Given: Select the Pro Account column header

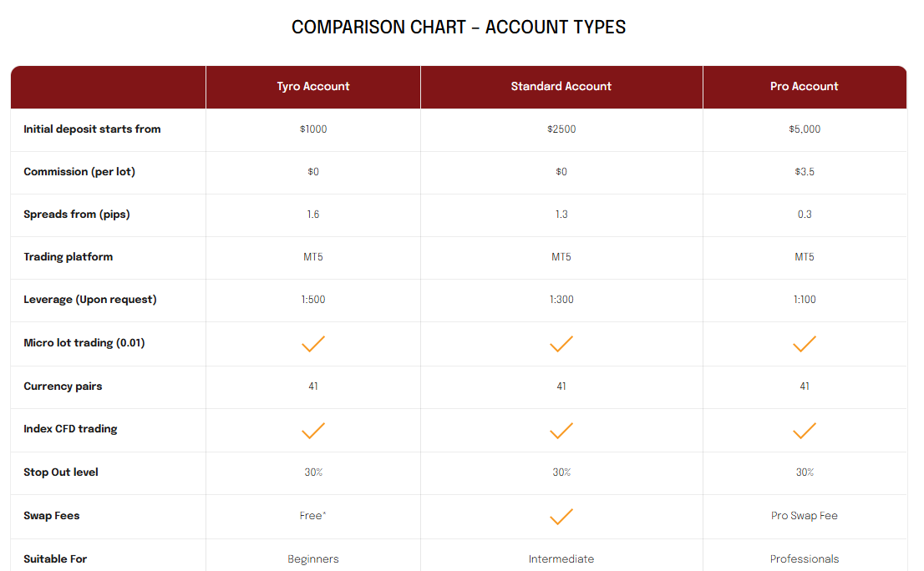Looking at the screenshot, I should 805,87.
